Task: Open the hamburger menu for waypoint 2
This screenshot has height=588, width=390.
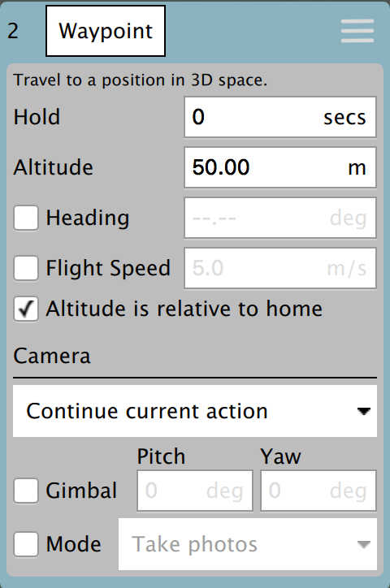Action: click(x=357, y=31)
